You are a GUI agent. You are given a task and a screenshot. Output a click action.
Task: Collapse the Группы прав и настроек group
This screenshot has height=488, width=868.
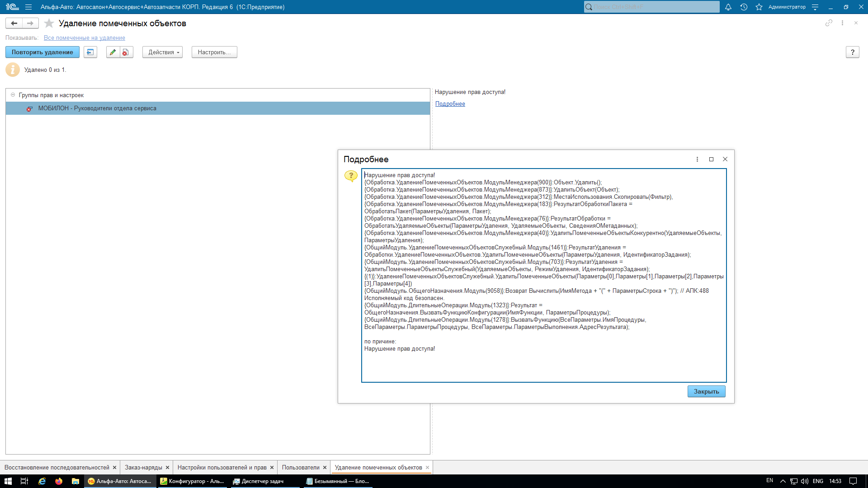click(13, 95)
